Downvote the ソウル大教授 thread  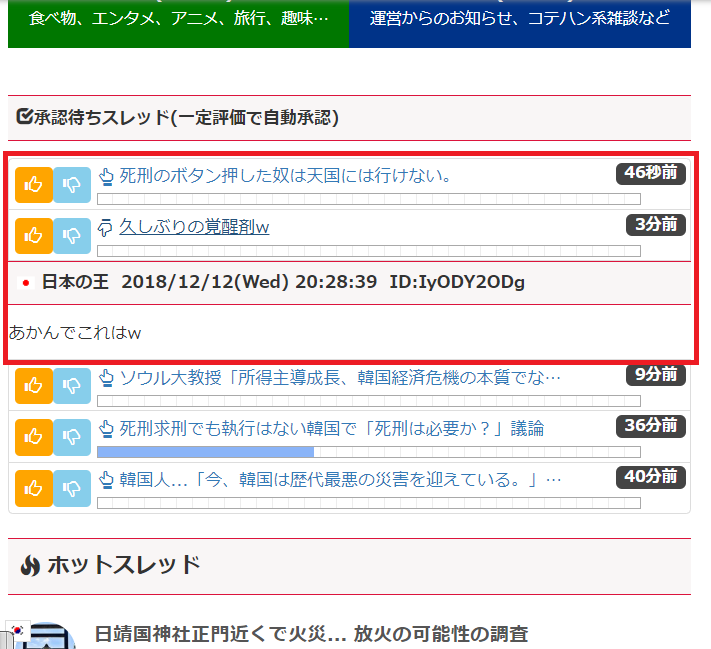[x=72, y=385]
